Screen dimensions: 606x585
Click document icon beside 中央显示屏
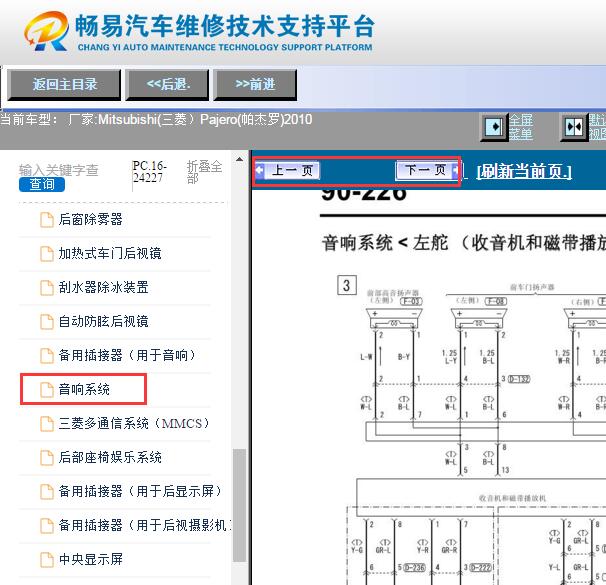coord(47,560)
